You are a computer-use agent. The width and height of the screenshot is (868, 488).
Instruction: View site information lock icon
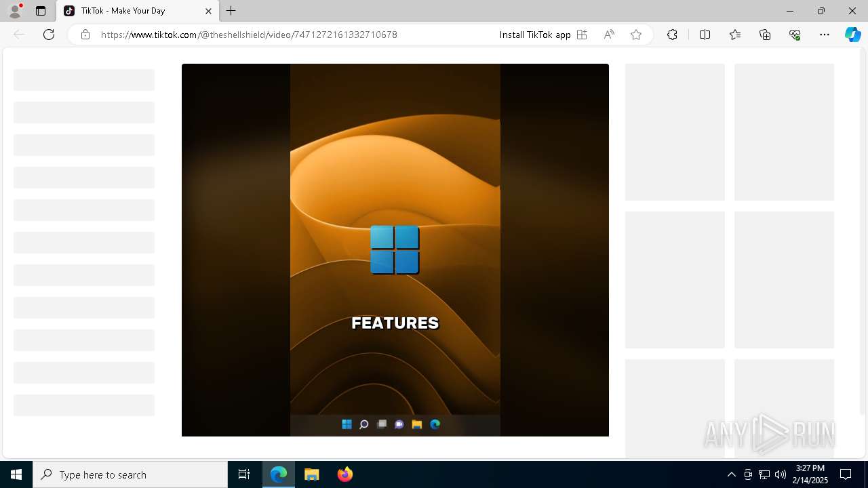click(x=85, y=35)
